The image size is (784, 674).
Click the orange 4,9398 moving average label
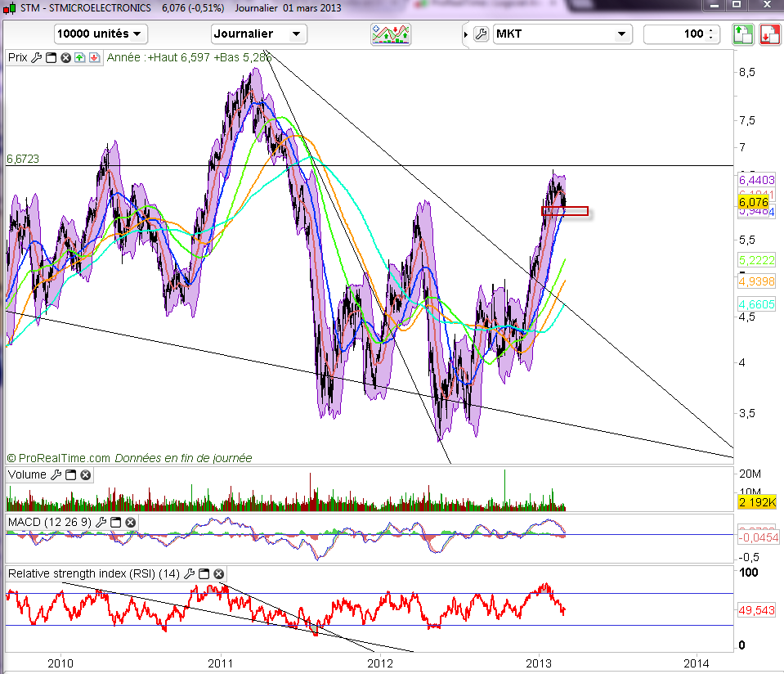pyautogui.click(x=756, y=281)
